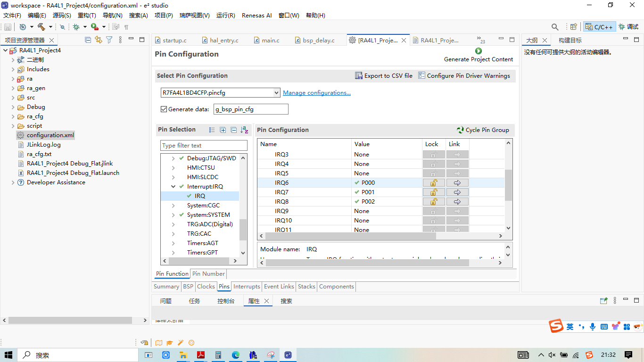Screen dimensions: 644x362
Task: Open Edge browser from taskbar
Action: tap(236, 355)
